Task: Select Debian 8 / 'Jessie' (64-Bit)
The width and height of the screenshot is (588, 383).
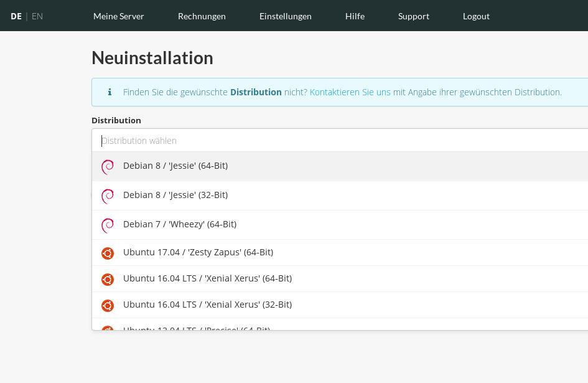Action: pyautogui.click(x=340, y=166)
